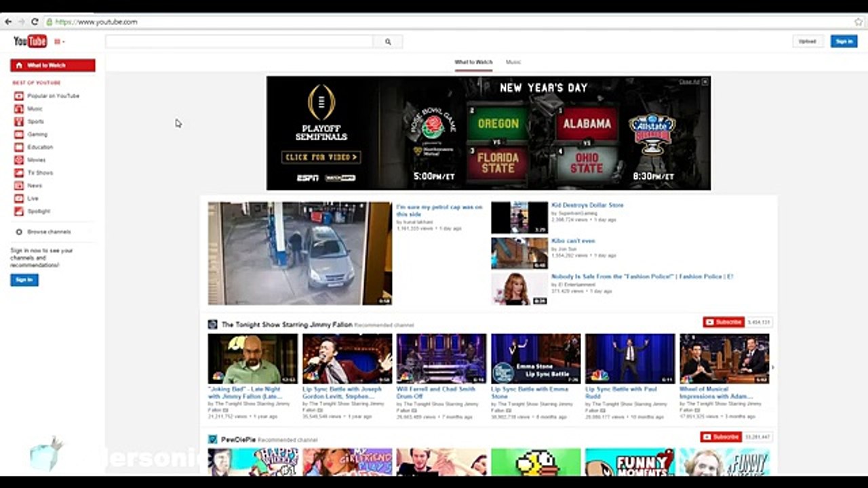Click the Sign in button in the sidebar
Screen dimensions: 868x488
tap(24, 280)
